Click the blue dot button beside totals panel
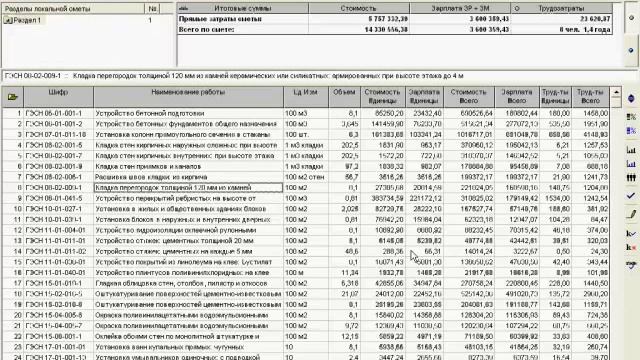 631,50
